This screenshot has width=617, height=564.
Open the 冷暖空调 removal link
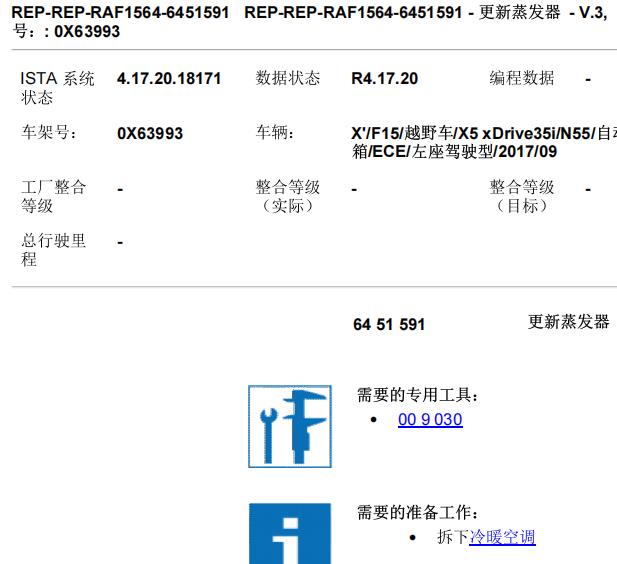pyautogui.click(x=502, y=537)
